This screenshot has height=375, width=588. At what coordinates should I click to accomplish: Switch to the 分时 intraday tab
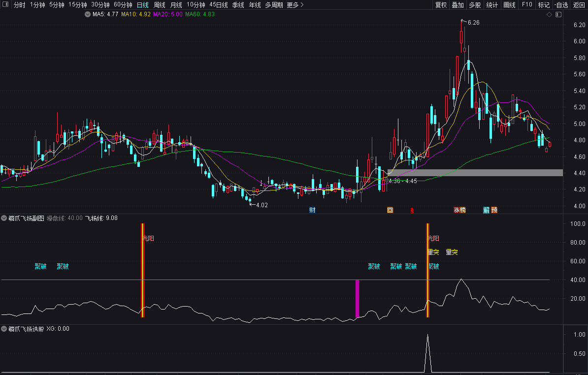(x=20, y=5)
